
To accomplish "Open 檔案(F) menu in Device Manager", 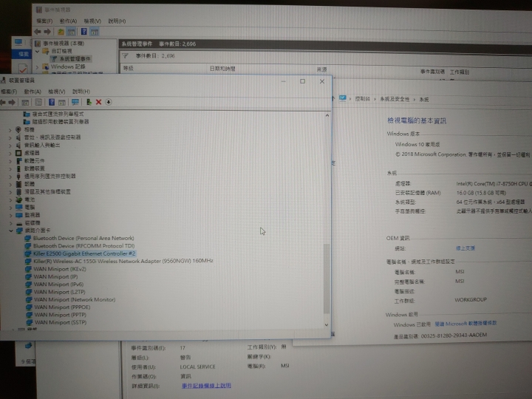I will pyautogui.click(x=8, y=92).
